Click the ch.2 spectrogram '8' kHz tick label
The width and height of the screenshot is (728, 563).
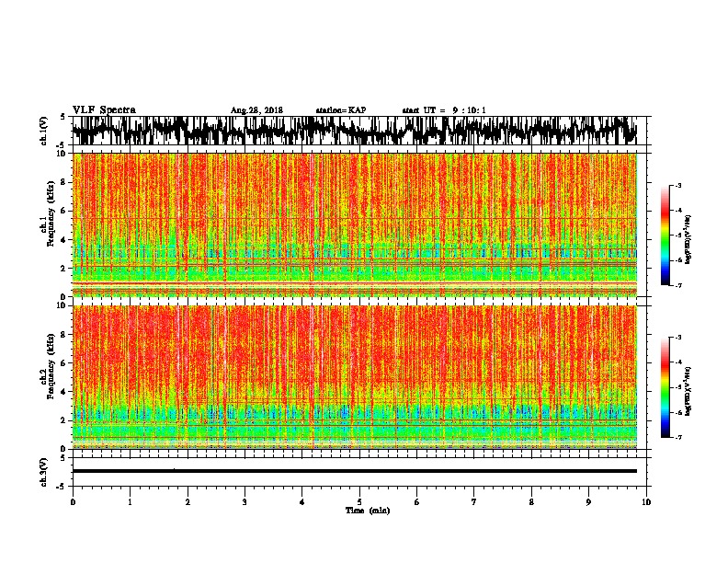pyautogui.click(x=63, y=335)
